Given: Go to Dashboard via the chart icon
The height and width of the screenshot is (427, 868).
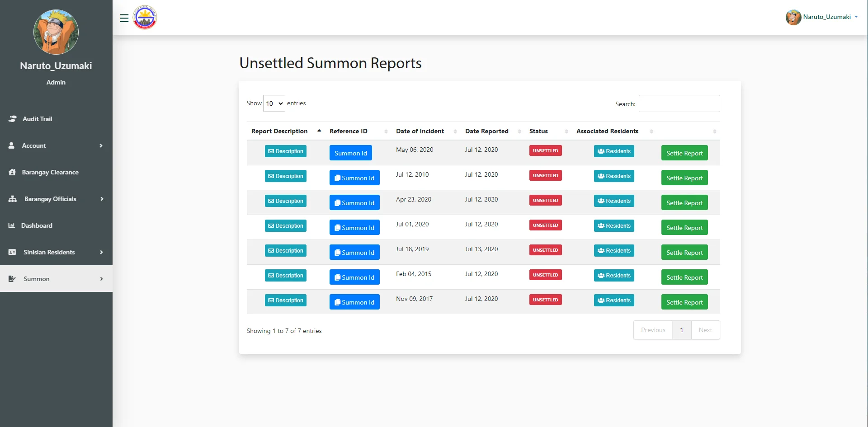Looking at the screenshot, I should (x=12, y=225).
